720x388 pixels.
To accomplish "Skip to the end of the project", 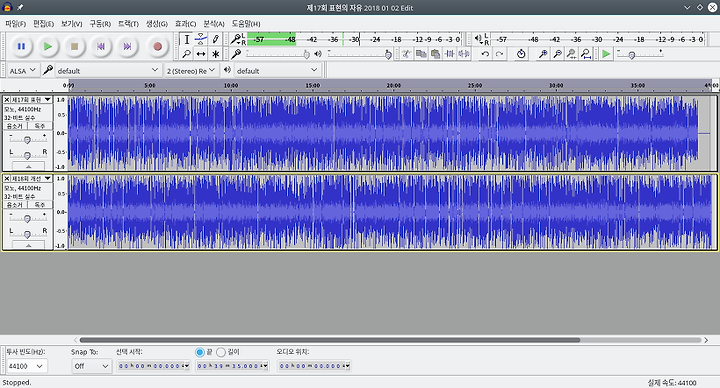I will [x=128, y=46].
